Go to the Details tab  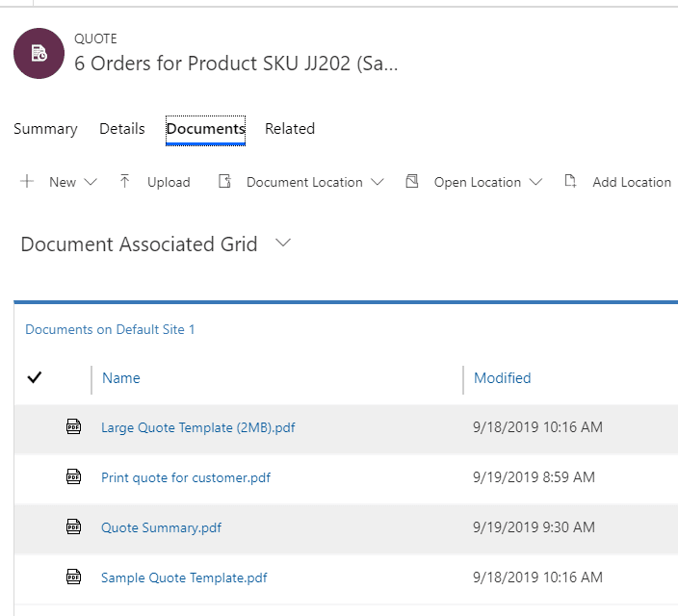pos(122,129)
